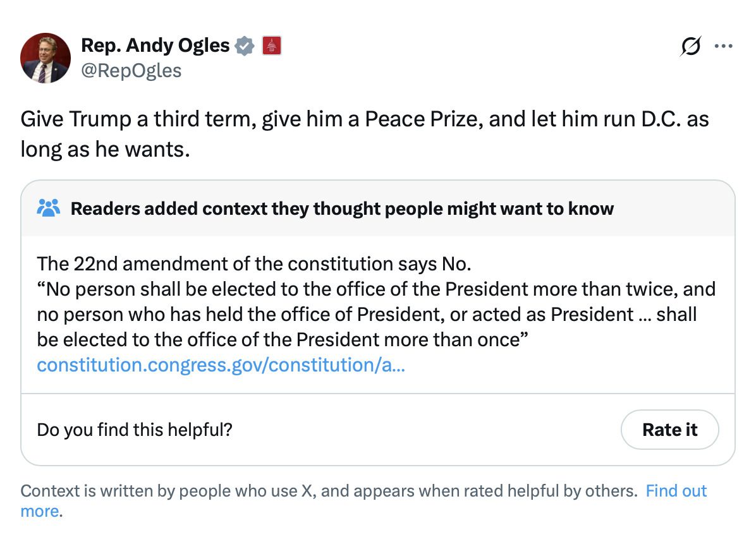The height and width of the screenshot is (537, 756).
Task: Follow the "Find out" link text
Action: pyautogui.click(x=676, y=491)
